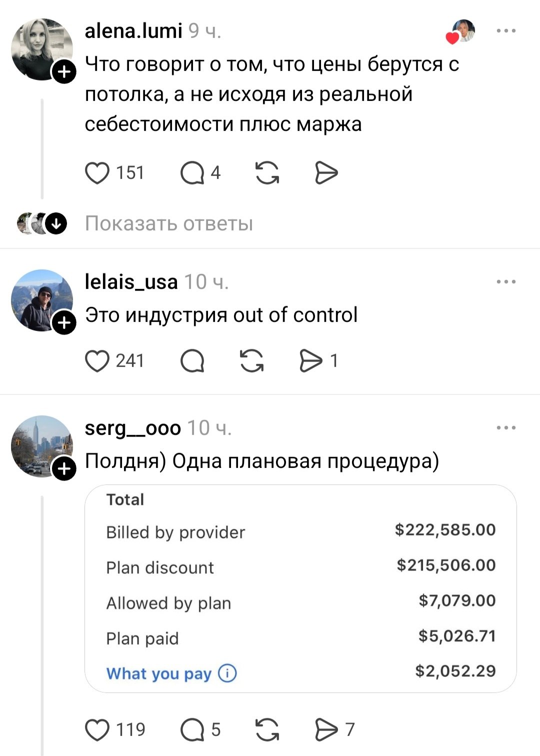540x756 pixels.
Task: Share alena.lumi's comment via send icon
Action: (326, 173)
